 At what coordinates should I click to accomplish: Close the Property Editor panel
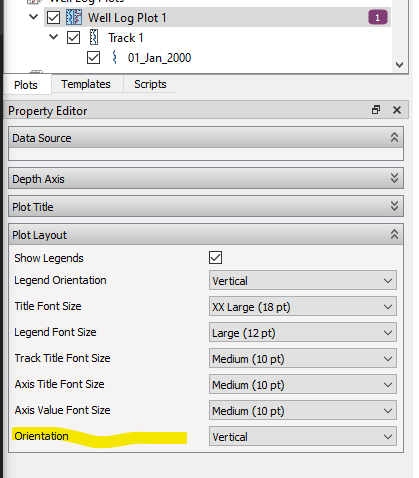[x=397, y=110]
